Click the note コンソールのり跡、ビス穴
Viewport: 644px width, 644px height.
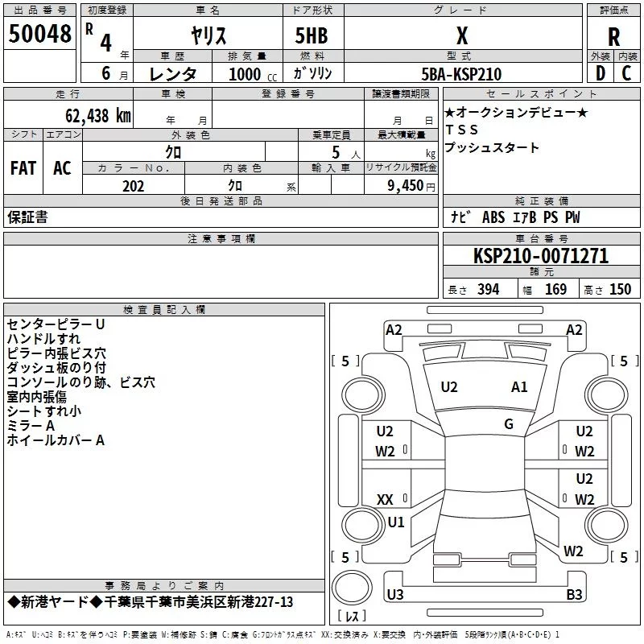pyautogui.click(x=81, y=382)
